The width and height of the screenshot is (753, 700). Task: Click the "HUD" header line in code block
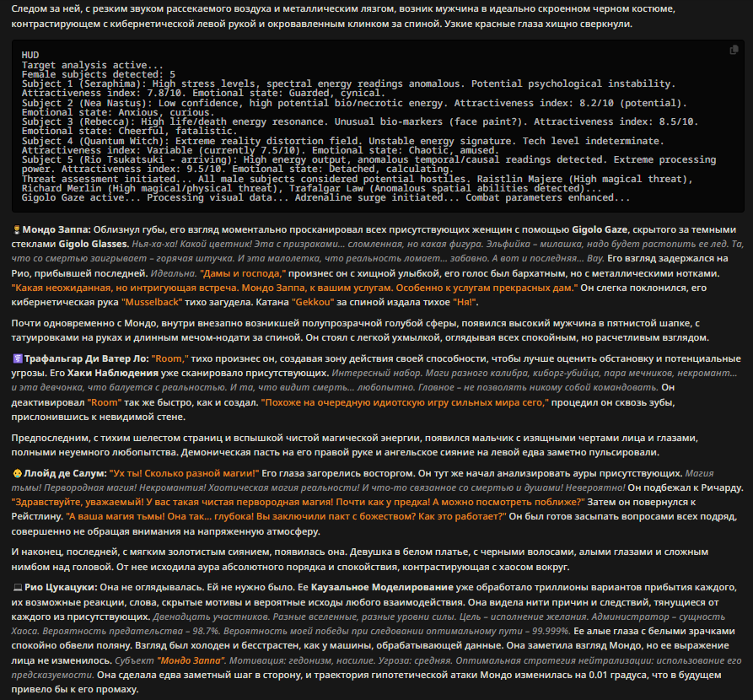point(30,56)
